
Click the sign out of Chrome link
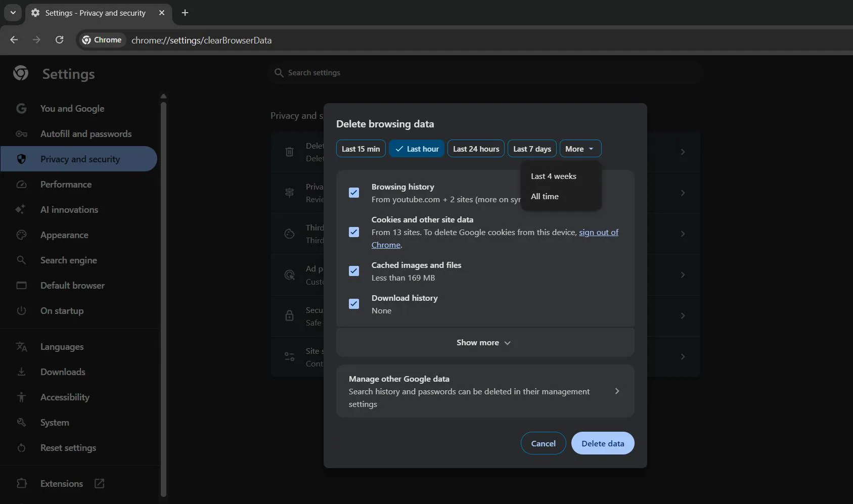click(599, 232)
